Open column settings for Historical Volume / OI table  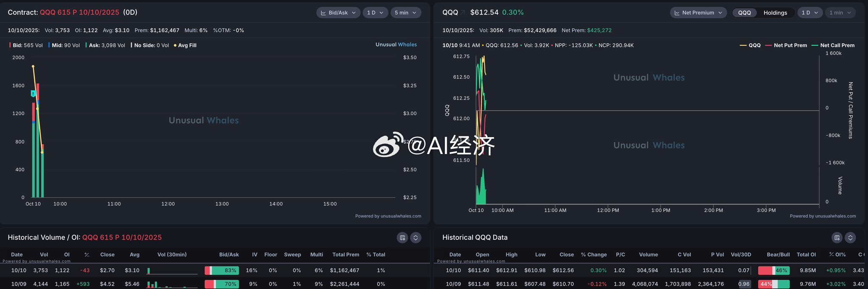[403, 238]
